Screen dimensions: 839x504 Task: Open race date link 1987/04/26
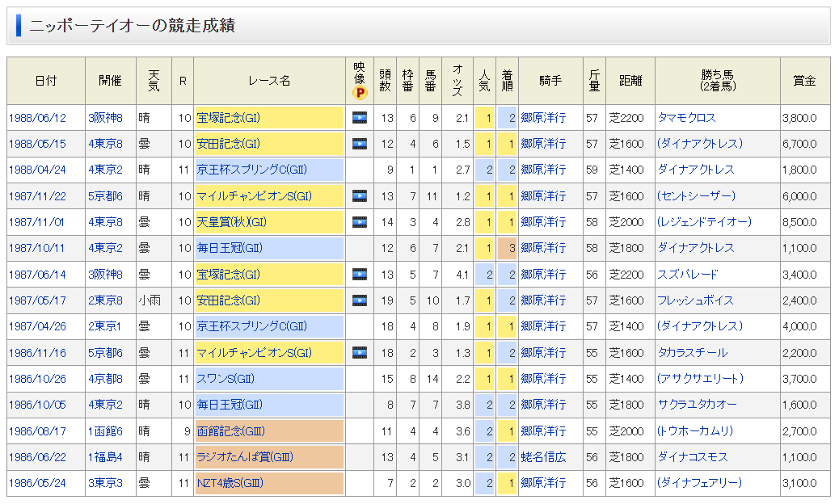pos(37,326)
